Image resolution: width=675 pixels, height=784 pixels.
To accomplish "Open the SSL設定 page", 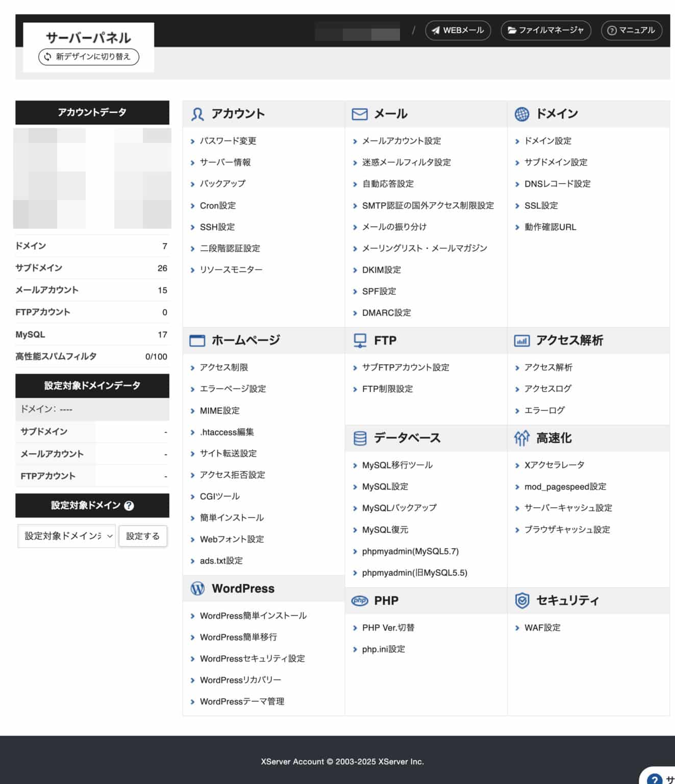I will (541, 205).
